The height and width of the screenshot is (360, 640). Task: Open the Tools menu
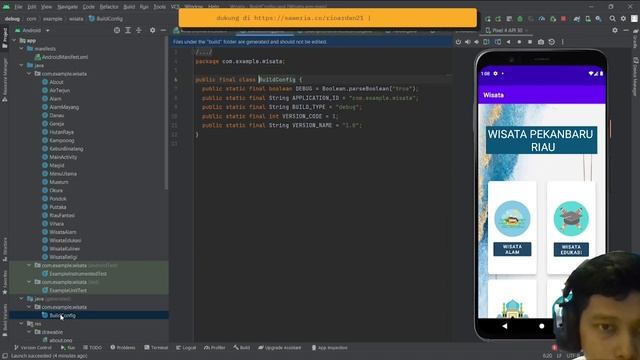point(160,7)
